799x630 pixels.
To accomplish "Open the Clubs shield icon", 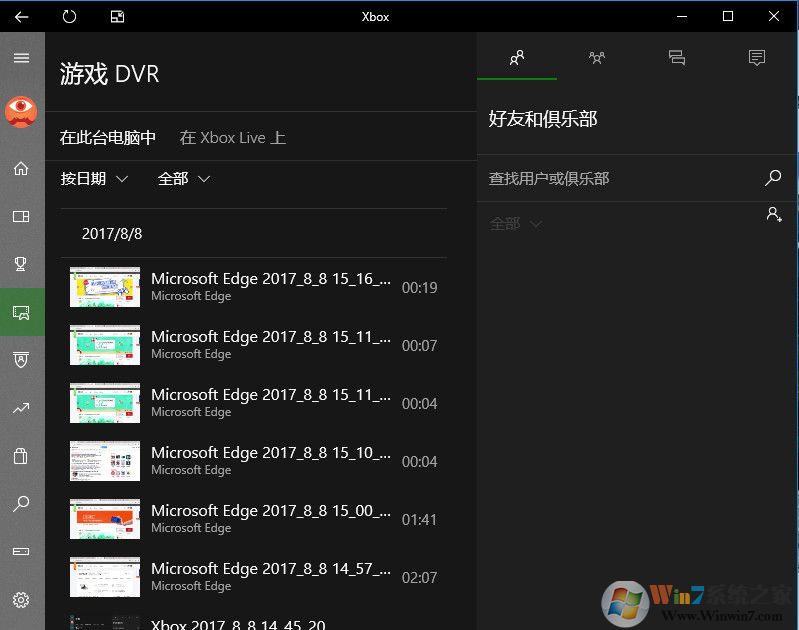I will (x=21, y=360).
